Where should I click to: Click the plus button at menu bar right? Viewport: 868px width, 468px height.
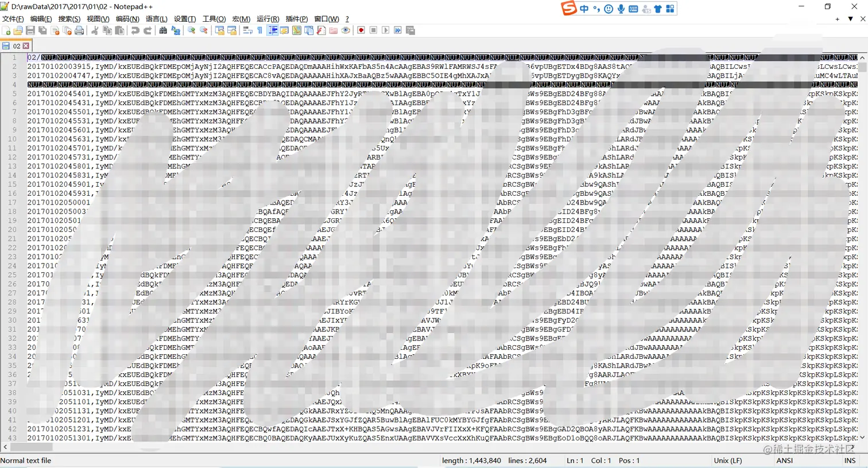click(838, 19)
